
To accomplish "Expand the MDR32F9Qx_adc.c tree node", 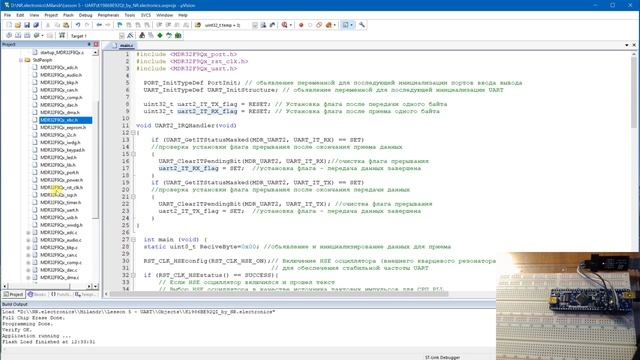I will pyautogui.click(x=28, y=233).
